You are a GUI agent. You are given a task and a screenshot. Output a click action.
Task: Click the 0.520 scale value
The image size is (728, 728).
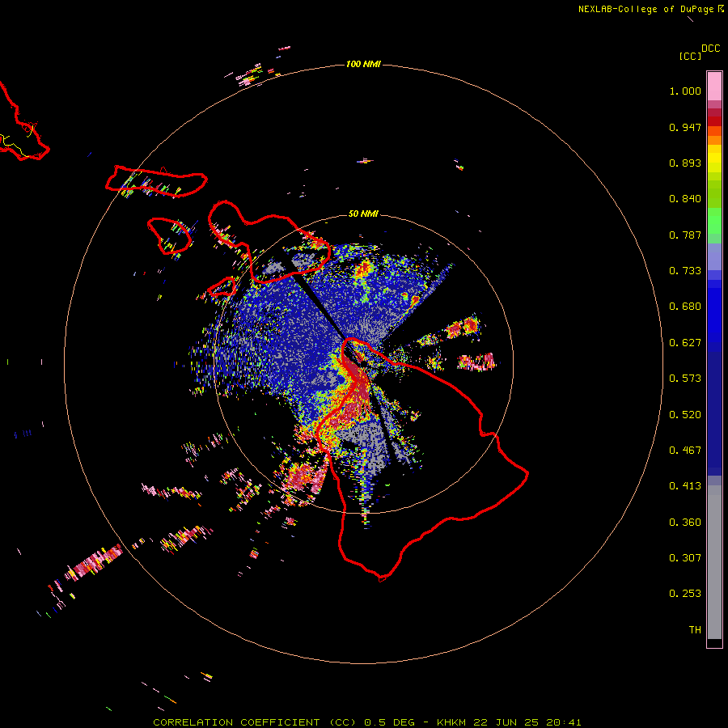685,415
